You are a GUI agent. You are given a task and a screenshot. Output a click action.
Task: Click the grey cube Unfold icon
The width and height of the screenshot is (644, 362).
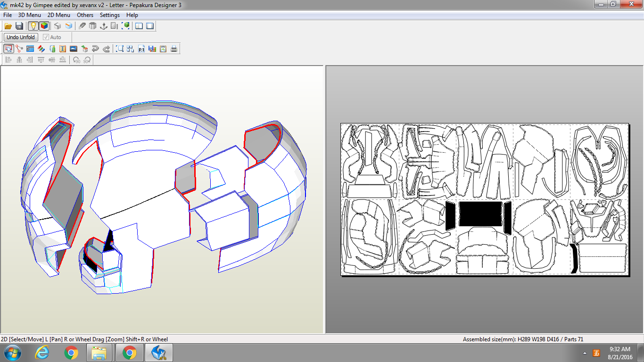[58, 26]
